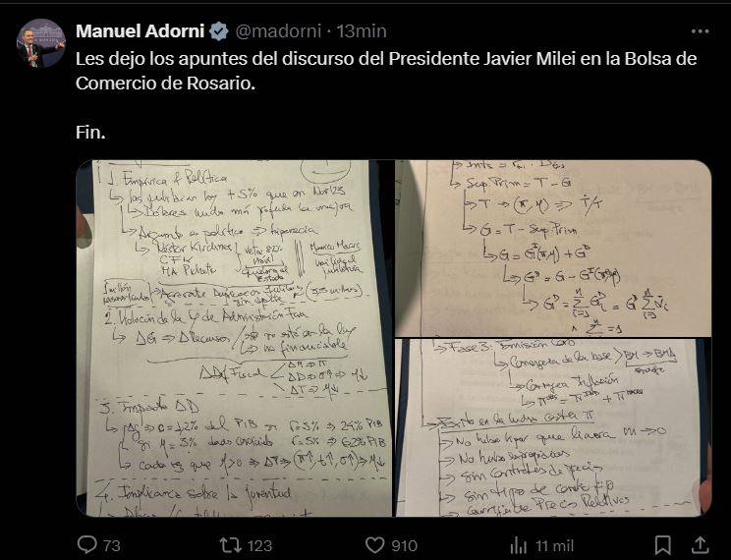Bookmark this post with the bookmark icon
Viewport: 731px width, 560px height.
coord(663,544)
